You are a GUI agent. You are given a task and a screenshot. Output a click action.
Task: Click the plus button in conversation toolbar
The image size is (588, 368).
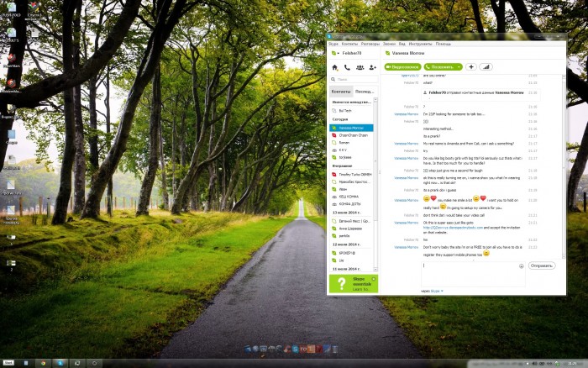pos(471,66)
